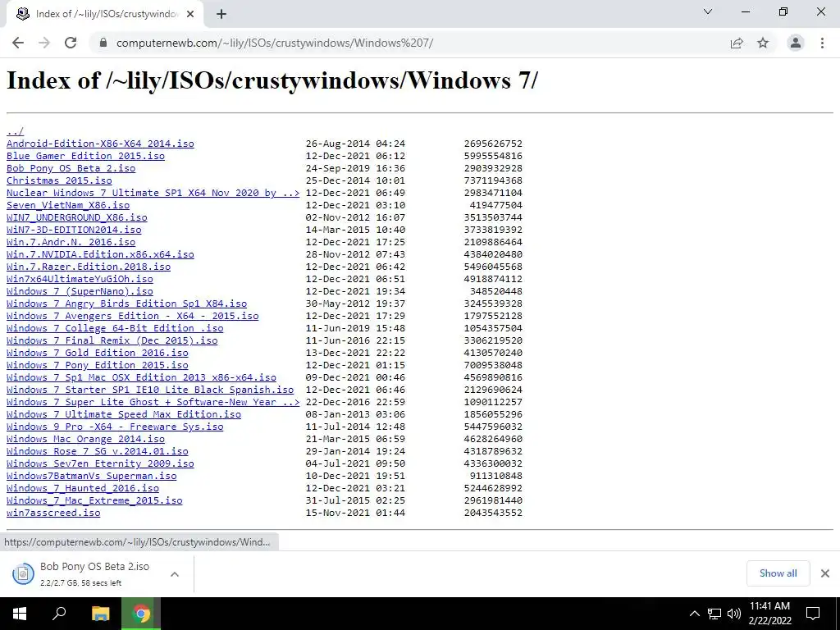Open Chrome three-dot menu
The width and height of the screenshot is (840, 630).
822,43
